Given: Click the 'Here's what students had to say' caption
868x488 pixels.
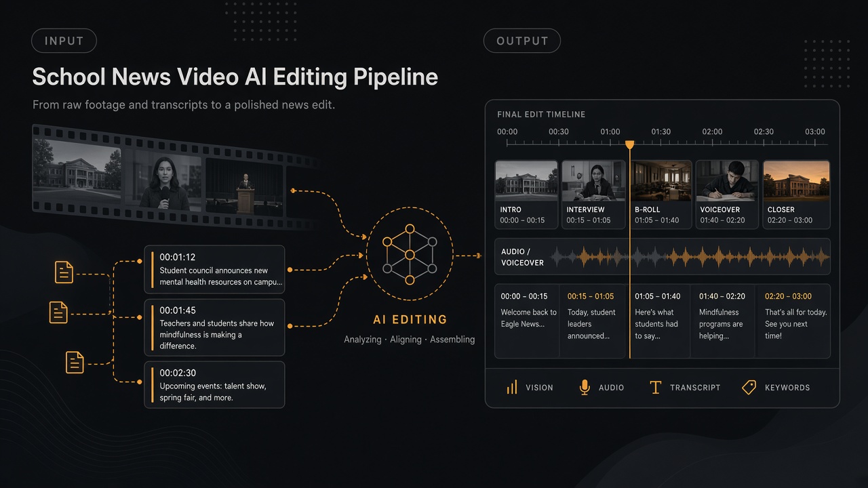Looking at the screenshot, I should (656, 324).
